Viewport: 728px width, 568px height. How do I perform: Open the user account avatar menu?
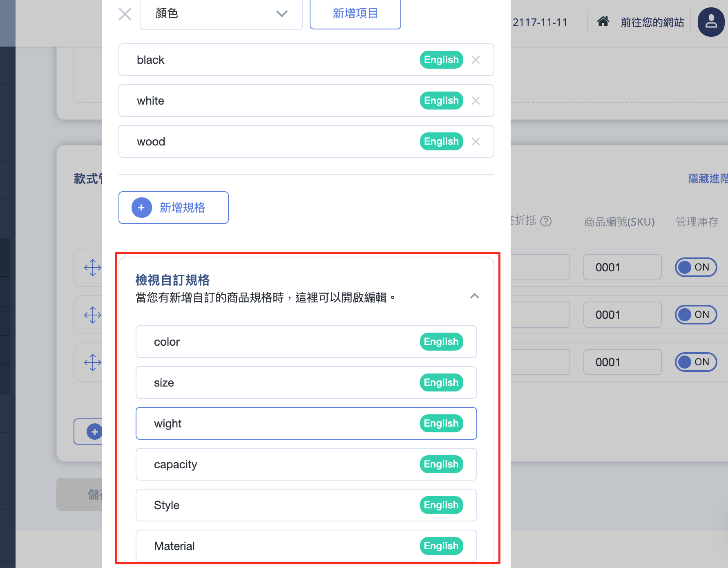(711, 22)
